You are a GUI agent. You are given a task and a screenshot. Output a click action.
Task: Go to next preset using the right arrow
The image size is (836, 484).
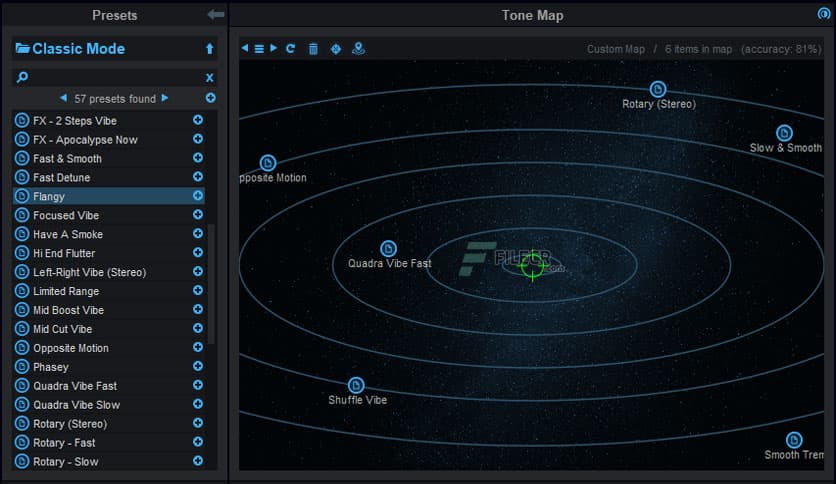[x=165, y=98]
